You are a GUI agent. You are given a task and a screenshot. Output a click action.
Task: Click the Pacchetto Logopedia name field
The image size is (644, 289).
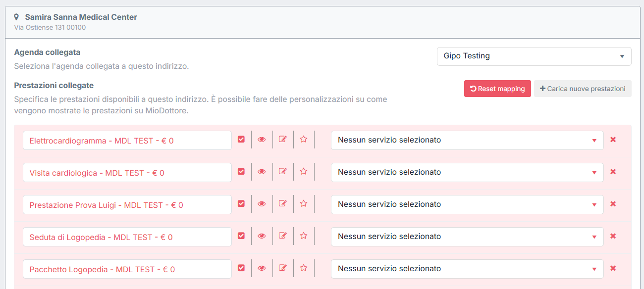[x=127, y=269]
